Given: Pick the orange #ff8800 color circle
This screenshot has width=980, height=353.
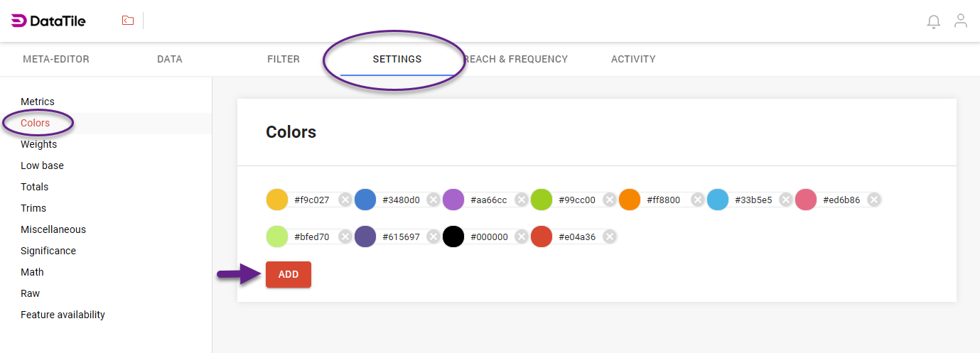Looking at the screenshot, I should point(630,200).
